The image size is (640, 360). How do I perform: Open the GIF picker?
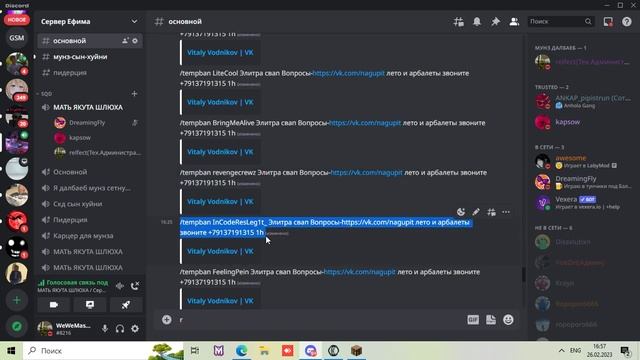[x=473, y=320]
